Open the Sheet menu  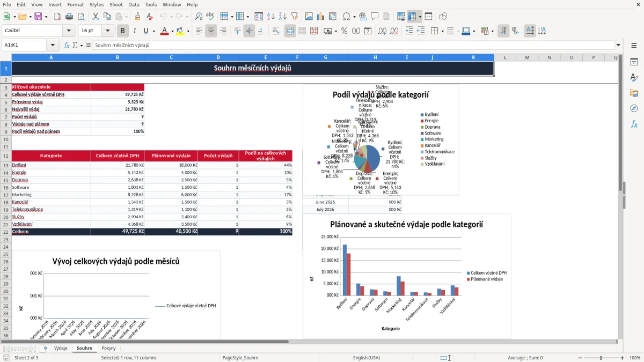116,4
